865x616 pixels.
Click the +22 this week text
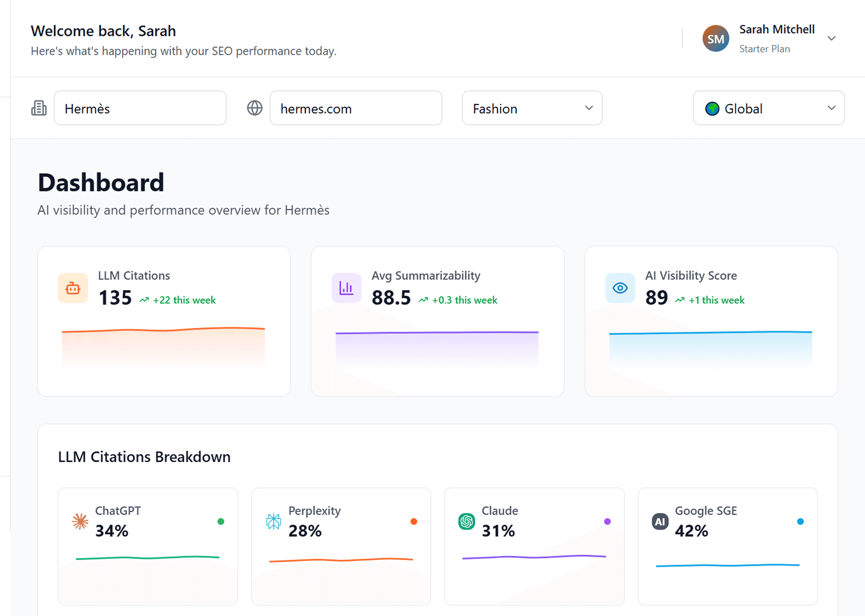coord(184,300)
